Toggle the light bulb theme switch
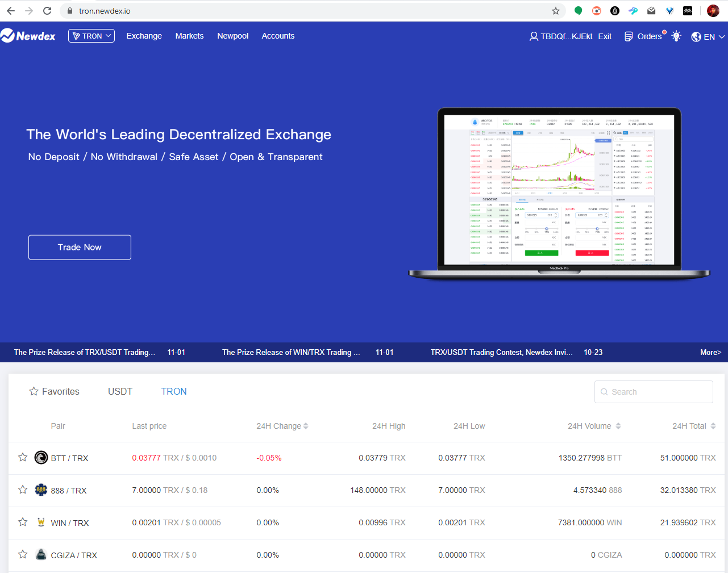This screenshot has height=573, width=728. (676, 36)
